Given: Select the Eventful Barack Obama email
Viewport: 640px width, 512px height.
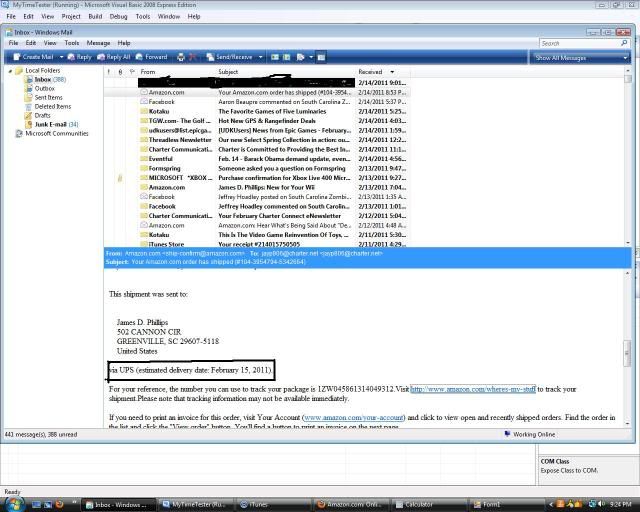Looking at the screenshot, I should pos(256,159).
